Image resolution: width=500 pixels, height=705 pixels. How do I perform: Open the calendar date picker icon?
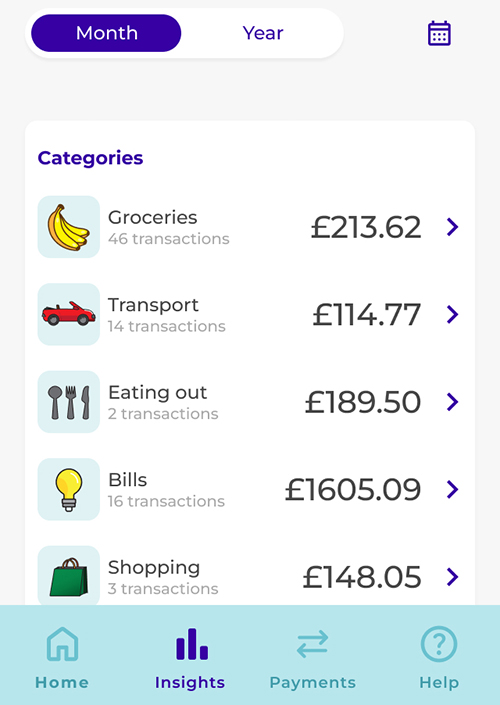(x=439, y=33)
